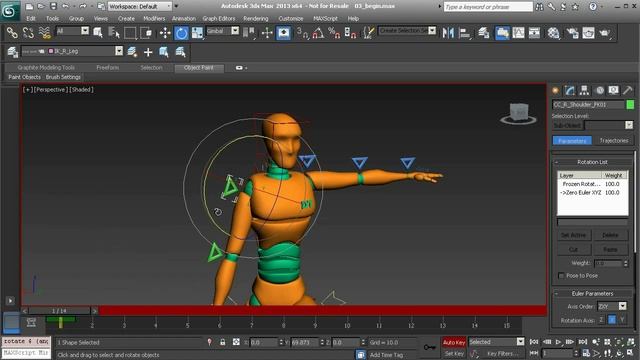Click the Parameters button in Motion panel

572,140
